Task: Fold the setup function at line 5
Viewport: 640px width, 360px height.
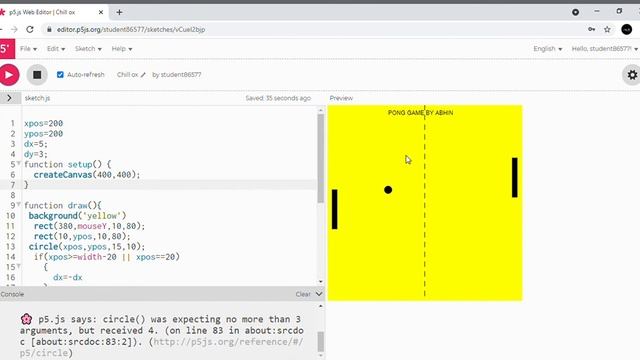Action: coord(19,163)
